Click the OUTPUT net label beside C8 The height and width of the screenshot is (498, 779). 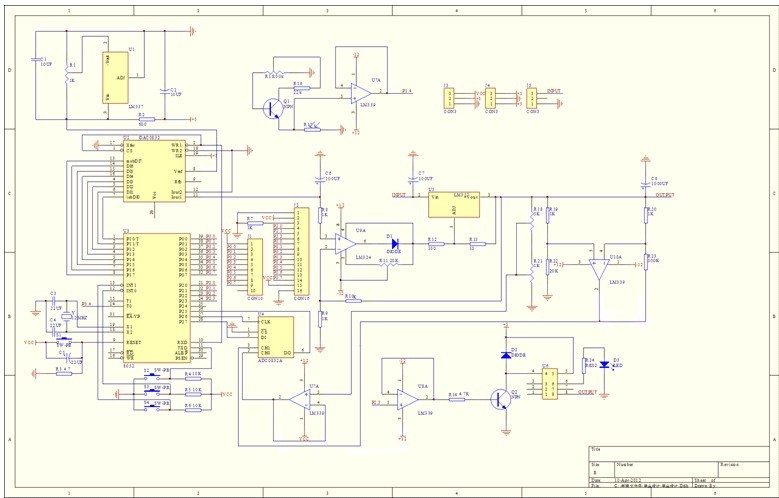click(x=665, y=195)
